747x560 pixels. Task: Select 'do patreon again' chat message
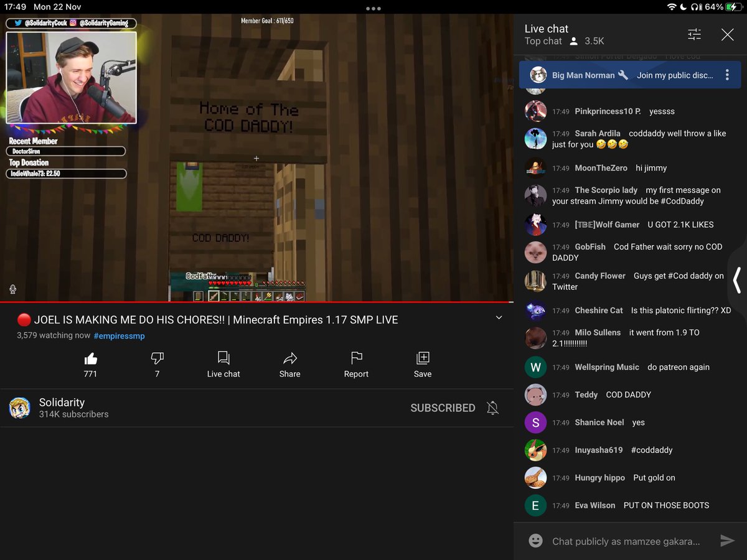(679, 367)
